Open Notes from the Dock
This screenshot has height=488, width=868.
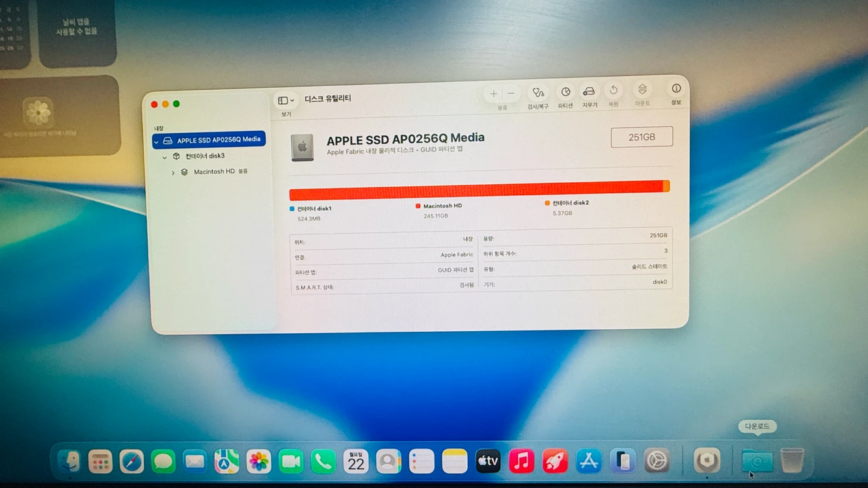454,461
